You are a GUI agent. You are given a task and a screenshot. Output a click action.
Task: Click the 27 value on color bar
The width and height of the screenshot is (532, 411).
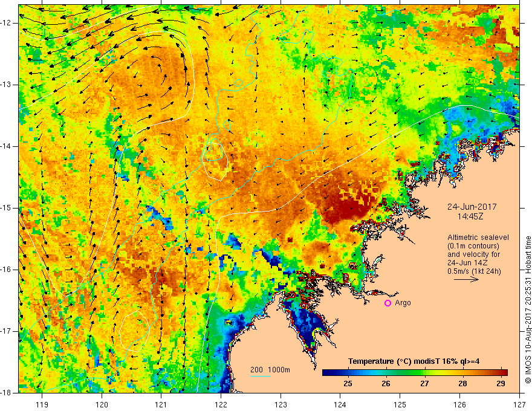pyautogui.click(x=424, y=384)
